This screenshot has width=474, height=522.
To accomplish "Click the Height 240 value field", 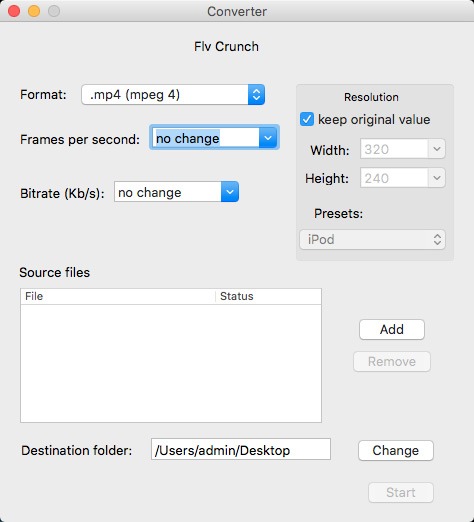I will pos(394,178).
